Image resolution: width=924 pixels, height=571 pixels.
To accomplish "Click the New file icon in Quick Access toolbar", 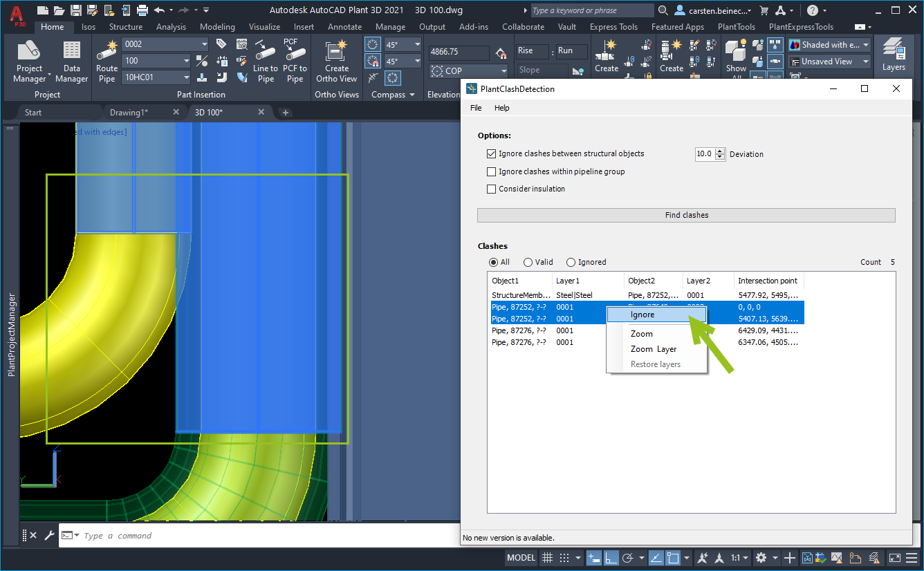I will (x=43, y=10).
